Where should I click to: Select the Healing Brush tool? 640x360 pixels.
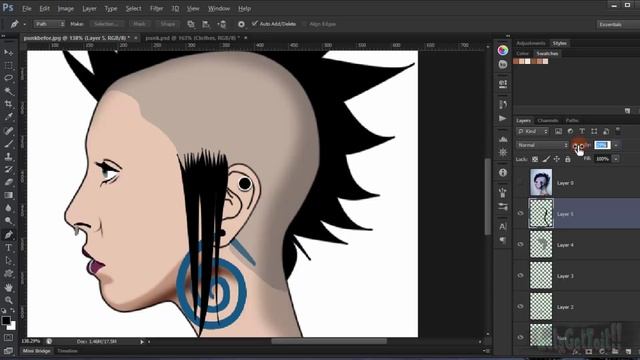tap(9, 131)
